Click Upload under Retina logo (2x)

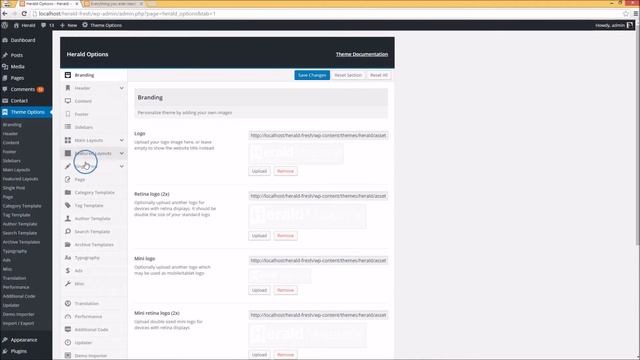(259, 236)
